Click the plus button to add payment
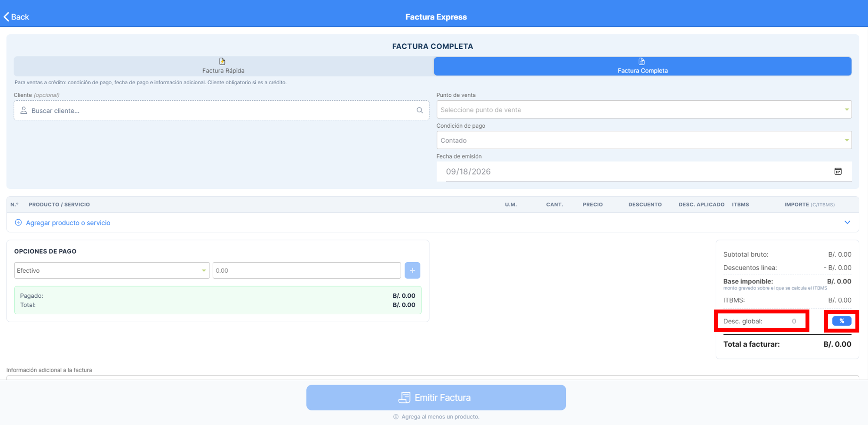This screenshot has height=425, width=868. tap(412, 270)
